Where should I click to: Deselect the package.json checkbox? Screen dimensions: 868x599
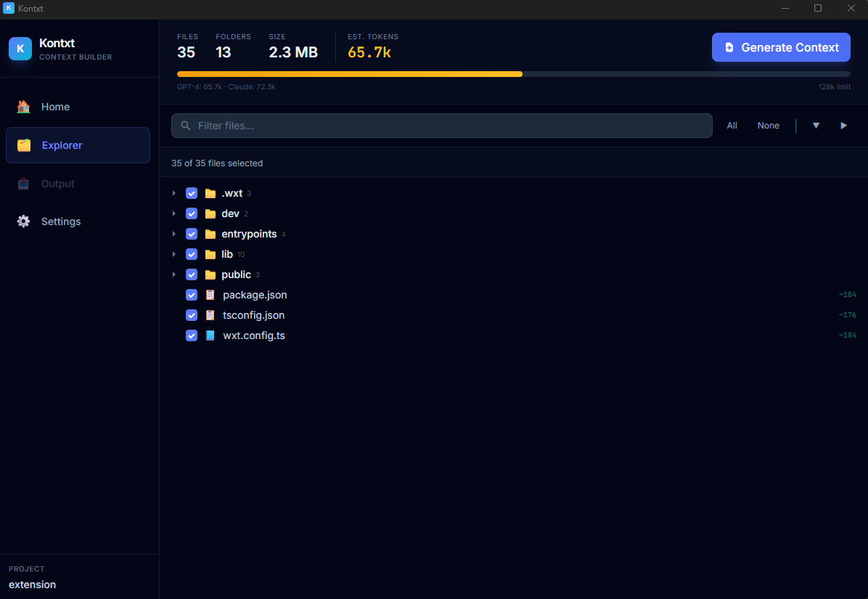tap(192, 295)
